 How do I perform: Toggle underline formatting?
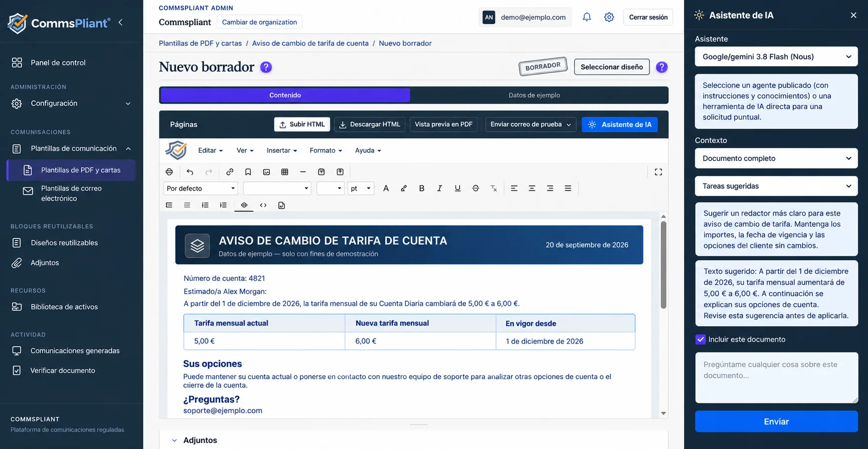(x=458, y=188)
